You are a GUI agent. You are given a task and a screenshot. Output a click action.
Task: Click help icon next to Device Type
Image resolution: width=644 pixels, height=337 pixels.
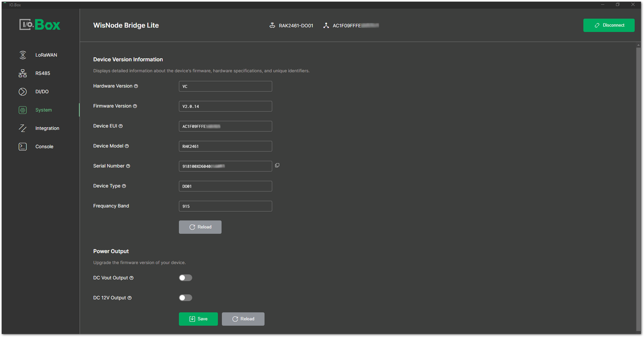click(x=124, y=186)
